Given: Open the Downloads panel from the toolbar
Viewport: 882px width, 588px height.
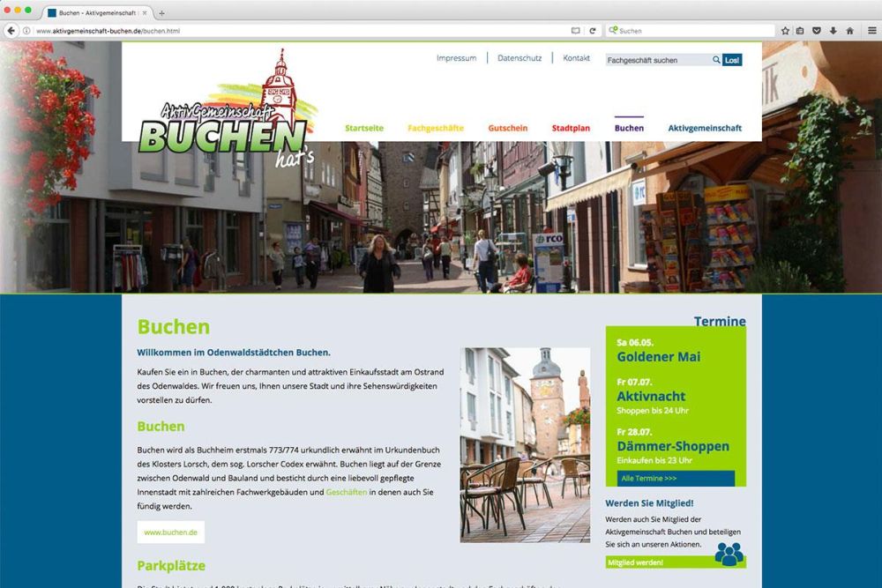Looking at the screenshot, I should point(832,30).
